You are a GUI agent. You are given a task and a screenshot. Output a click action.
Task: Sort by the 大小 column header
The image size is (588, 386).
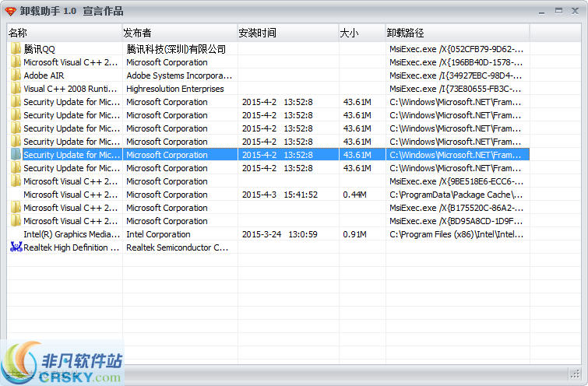362,33
